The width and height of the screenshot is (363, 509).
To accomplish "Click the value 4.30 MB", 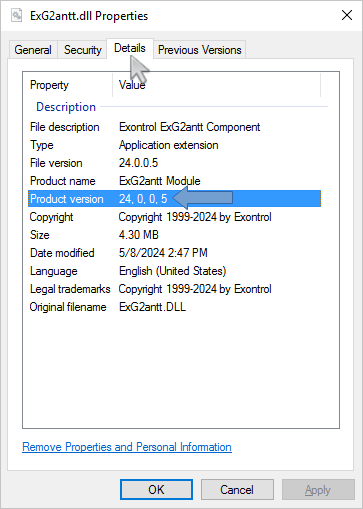I will [x=139, y=235].
